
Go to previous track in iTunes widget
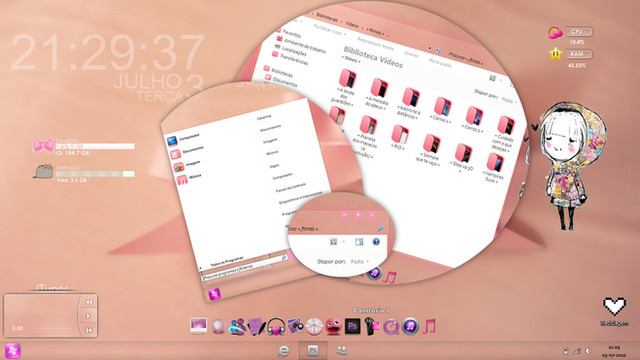pyautogui.click(x=89, y=302)
